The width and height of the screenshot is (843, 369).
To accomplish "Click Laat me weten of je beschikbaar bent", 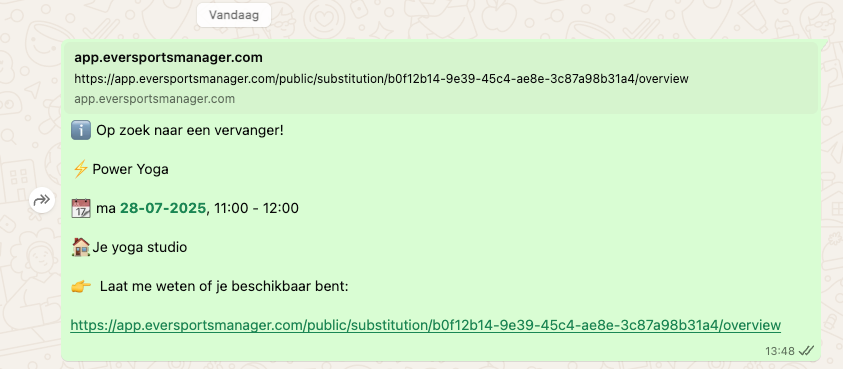I will [x=224, y=287].
